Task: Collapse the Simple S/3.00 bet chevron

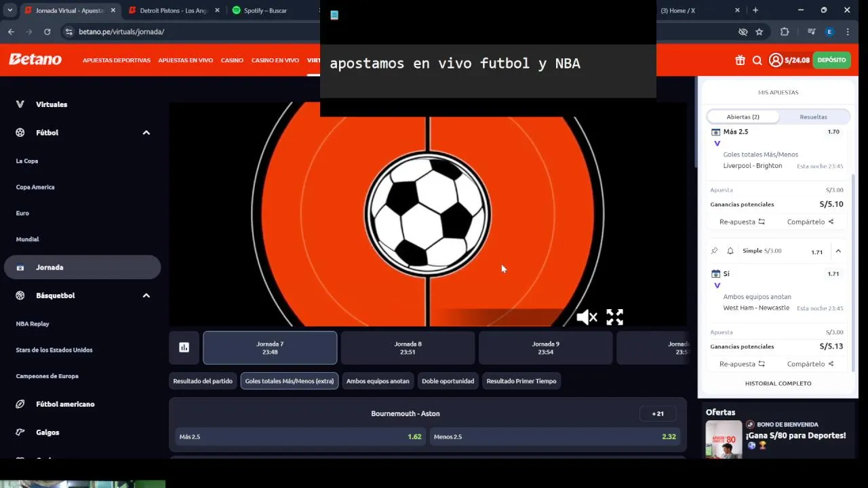Action: pos(838,251)
